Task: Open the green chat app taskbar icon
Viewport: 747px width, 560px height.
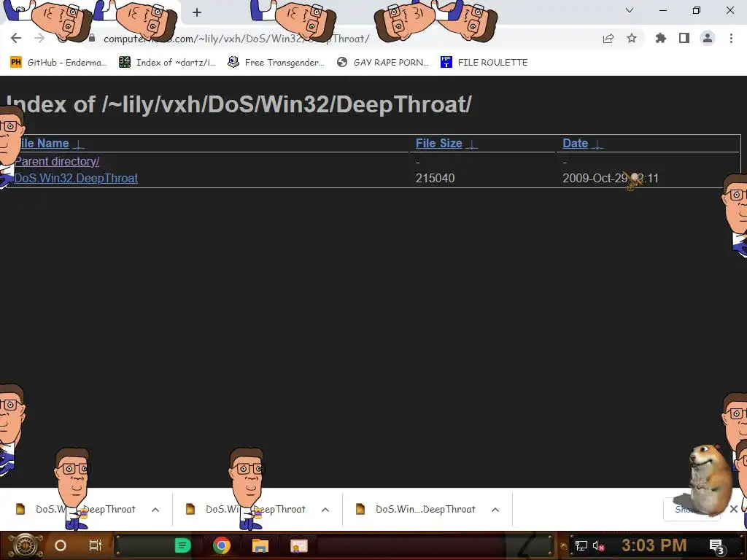Action: click(x=182, y=545)
